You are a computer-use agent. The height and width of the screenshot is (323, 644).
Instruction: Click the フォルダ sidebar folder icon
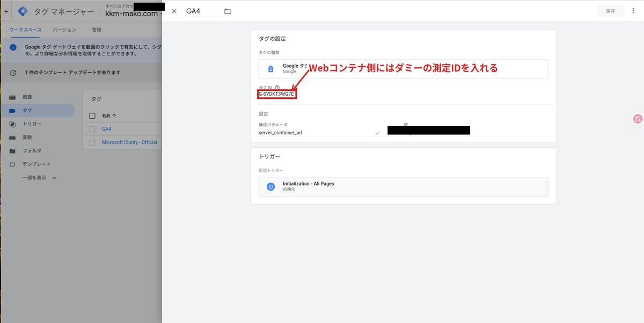(12, 151)
